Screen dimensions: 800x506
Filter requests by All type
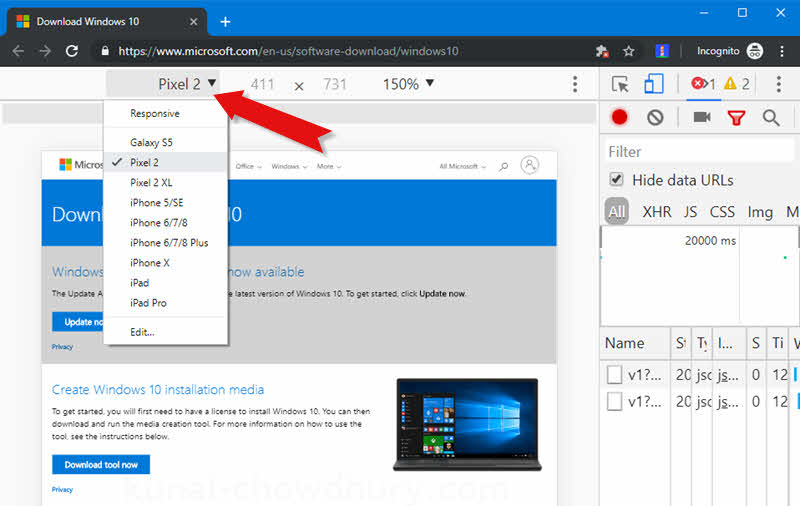[617, 211]
